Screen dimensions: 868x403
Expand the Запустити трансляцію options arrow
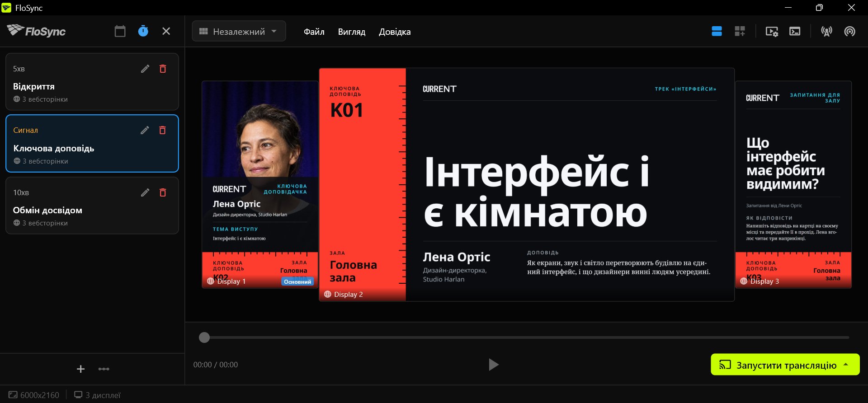pos(846,365)
